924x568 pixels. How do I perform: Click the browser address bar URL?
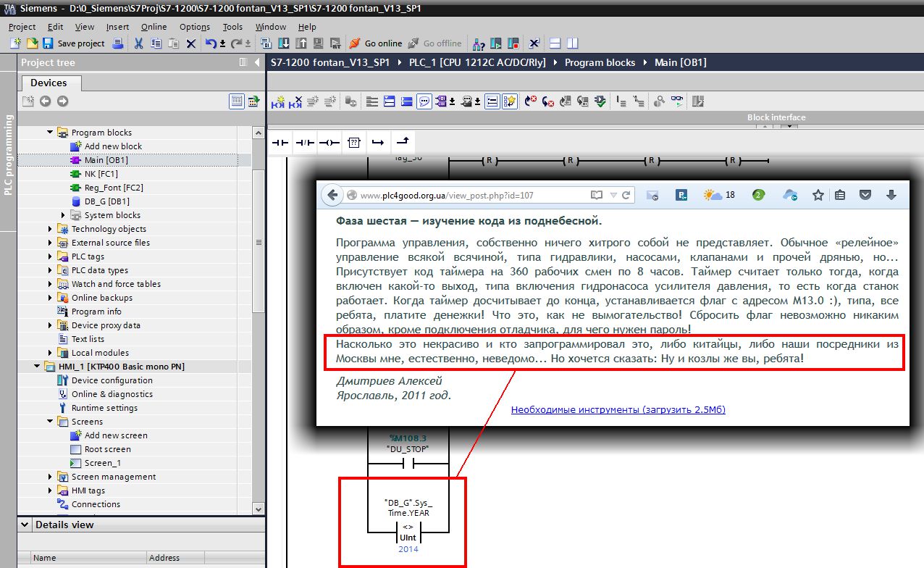click(x=447, y=196)
